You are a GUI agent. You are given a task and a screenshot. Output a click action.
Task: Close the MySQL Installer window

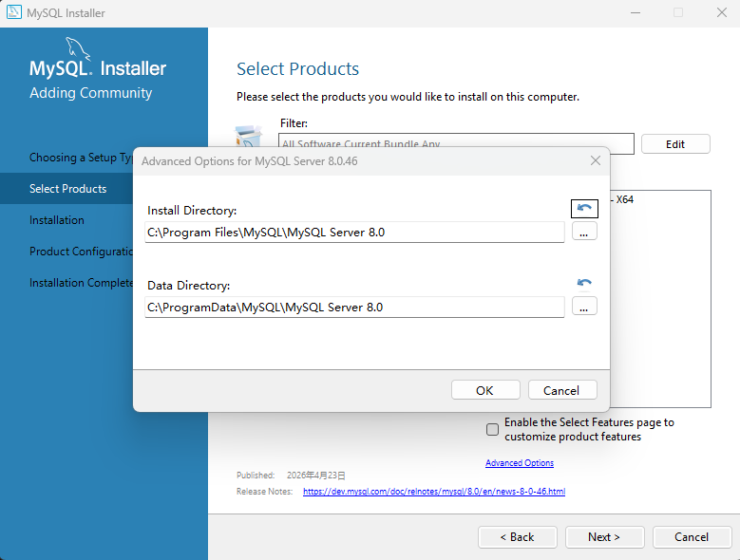(x=722, y=12)
